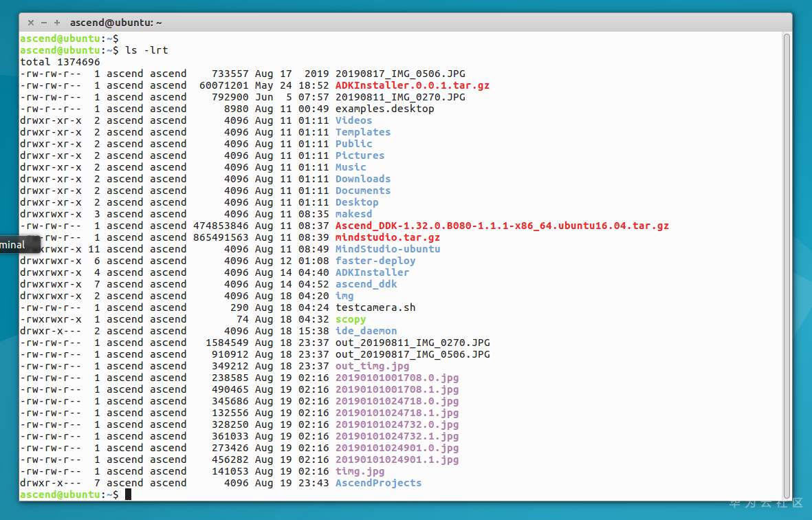Maximize the terminal using the plus button
Image resolution: width=812 pixels, height=520 pixels.
click(57, 23)
